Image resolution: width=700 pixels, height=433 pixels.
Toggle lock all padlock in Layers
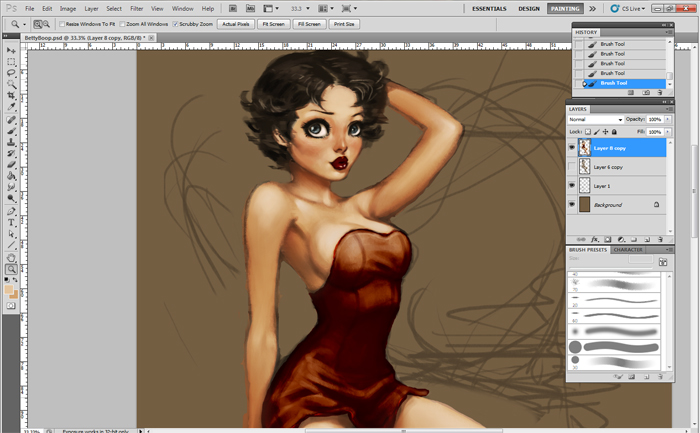click(x=614, y=132)
